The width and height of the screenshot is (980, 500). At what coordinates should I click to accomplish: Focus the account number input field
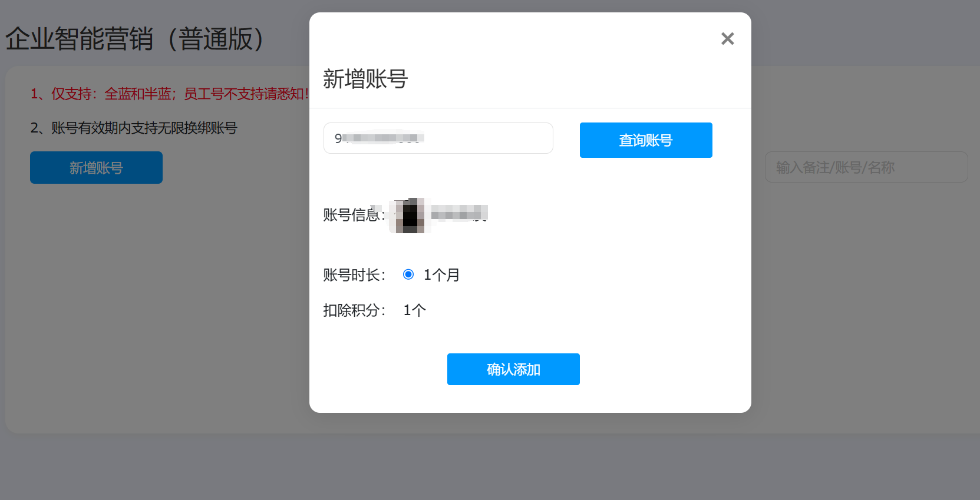[438, 138]
